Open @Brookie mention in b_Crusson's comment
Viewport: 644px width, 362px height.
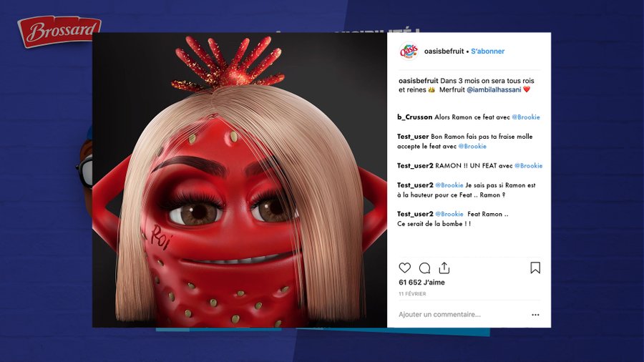tap(526, 117)
